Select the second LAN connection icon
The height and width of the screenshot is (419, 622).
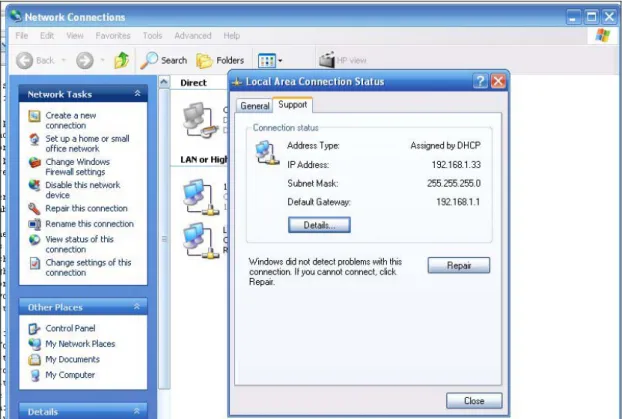point(200,240)
